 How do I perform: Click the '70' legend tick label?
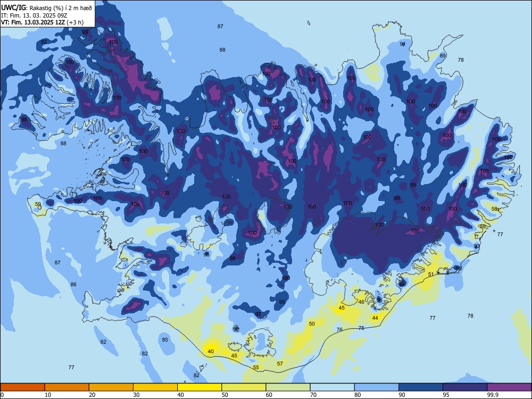click(313, 395)
